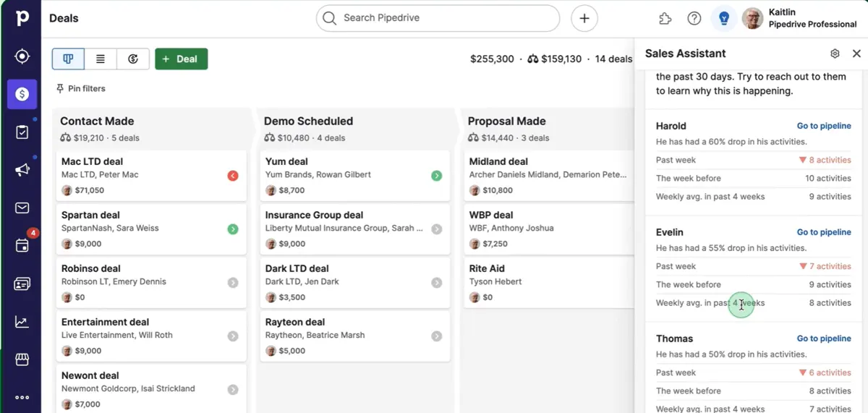Open Deals dollar icon in sidebar
The height and width of the screenshot is (413, 868).
[x=22, y=94]
